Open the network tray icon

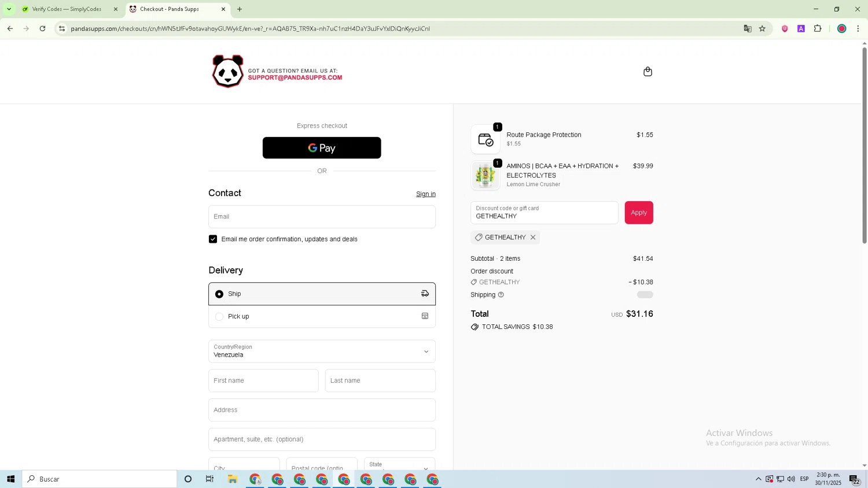tap(780, 479)
